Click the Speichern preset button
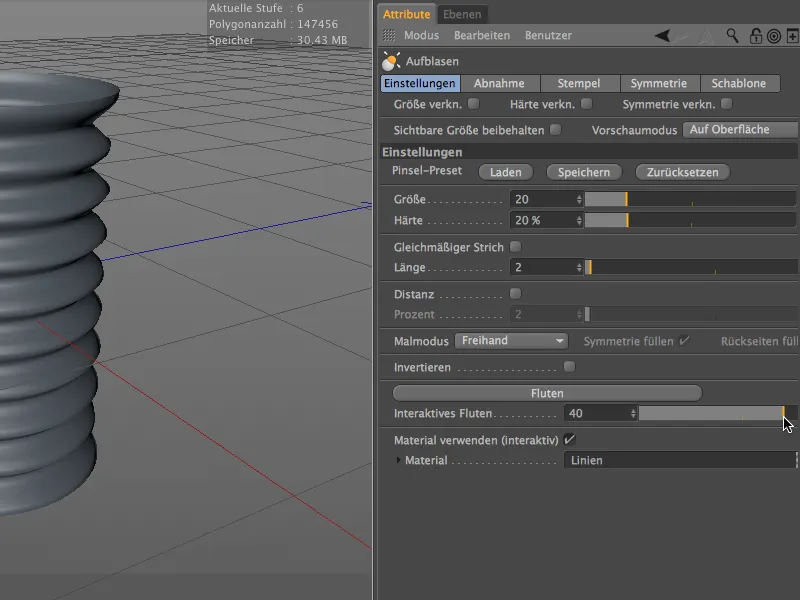800x600 pixels. [x=584, y=172]
